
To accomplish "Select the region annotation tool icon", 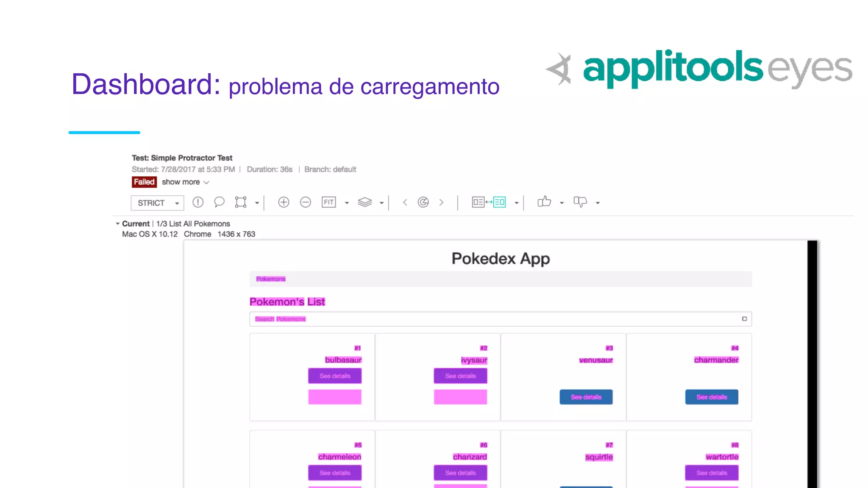I will click(x=241, y=202).
